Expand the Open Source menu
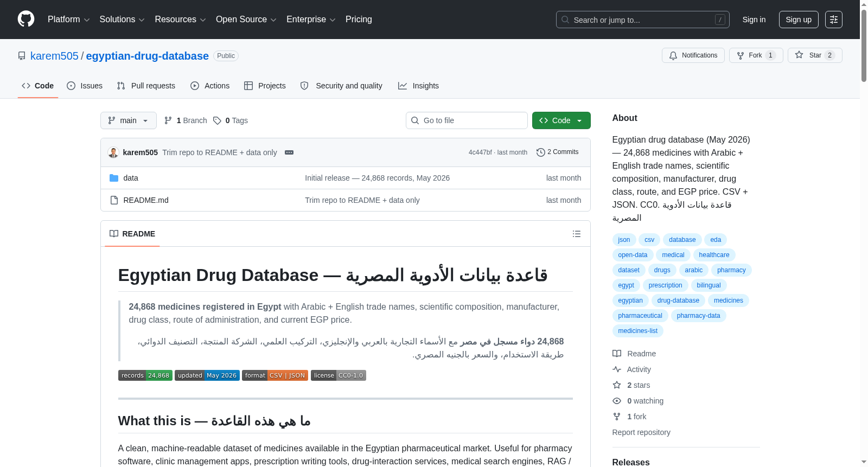Image resolution: width=868 pixels, height=467 pixels. click(246, 20)
